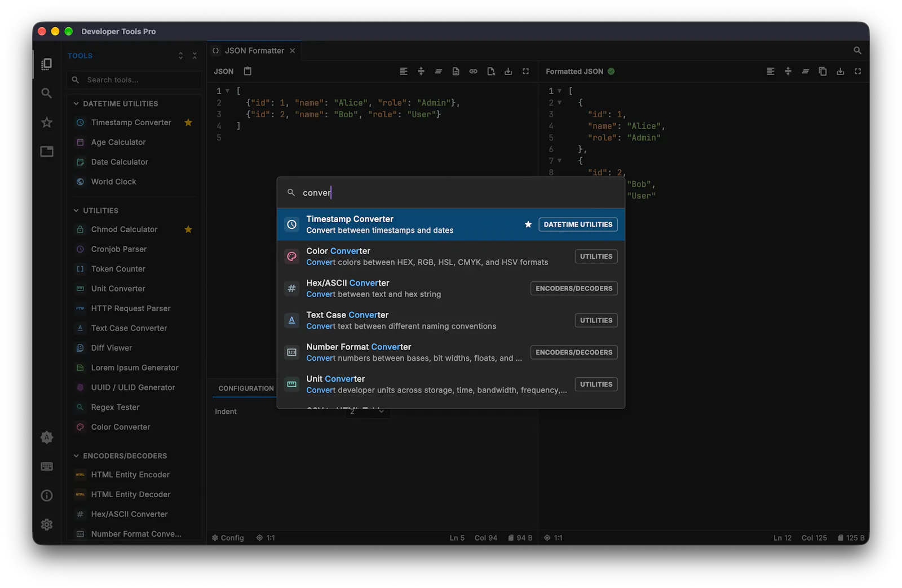Viewport: 902px width, 588px height.
Task: Click the document icon in JSON input toolbar
Action: coord(456,71)
